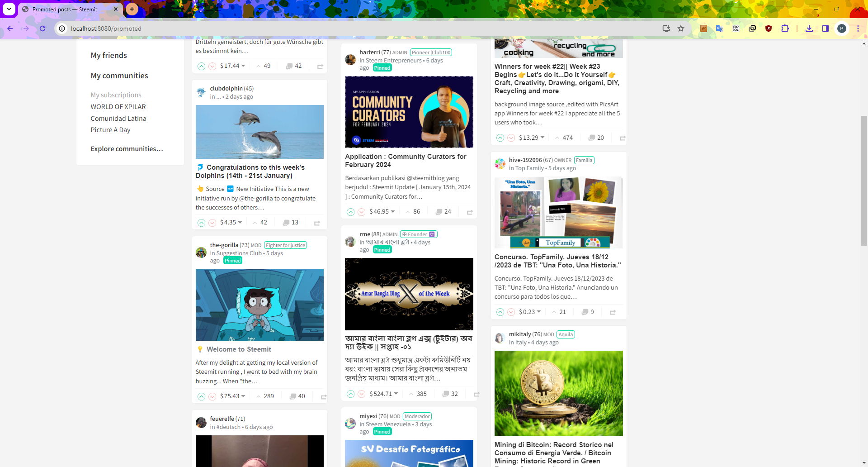Expand payout details for $75.43
868x467 pixels.
232,396
